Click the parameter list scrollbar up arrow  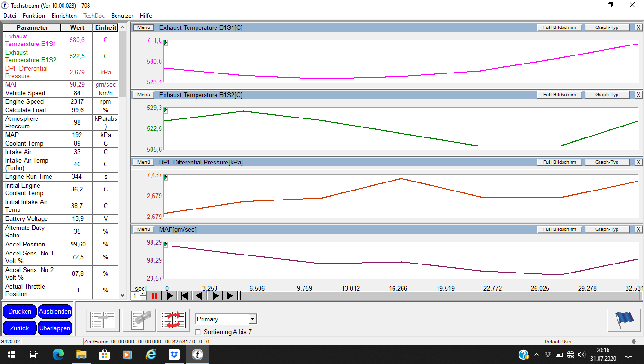coord(123,27)
